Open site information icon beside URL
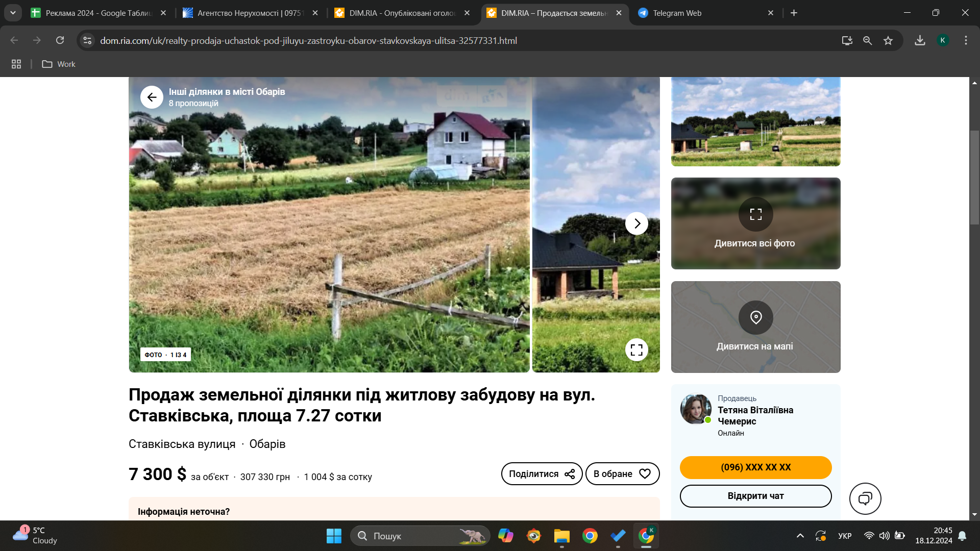Viewport: 980px width, 551px height. (88, 41)
